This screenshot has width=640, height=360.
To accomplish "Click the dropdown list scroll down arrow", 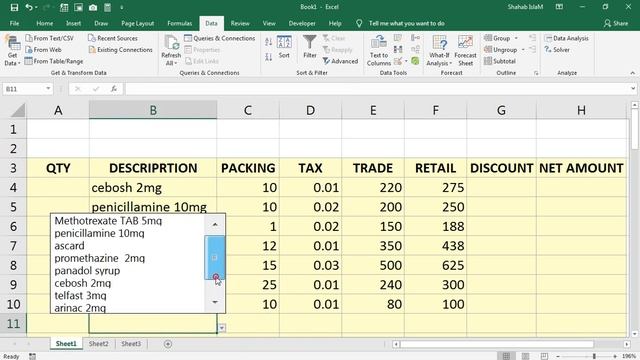I will tap(215, 302).
